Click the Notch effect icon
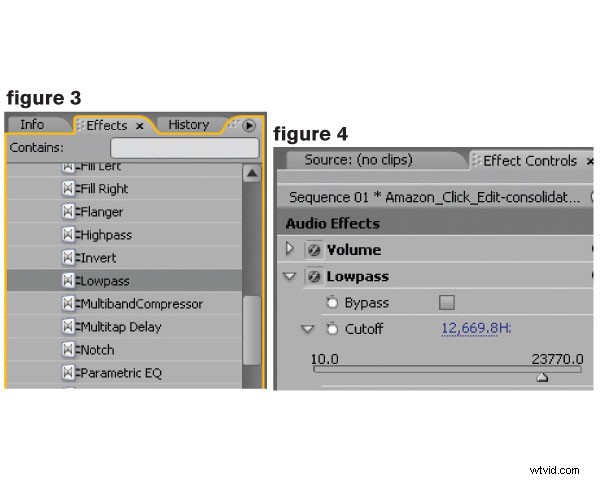The height and width of the screenshot is (480, 600). click(x=68, y=349)
